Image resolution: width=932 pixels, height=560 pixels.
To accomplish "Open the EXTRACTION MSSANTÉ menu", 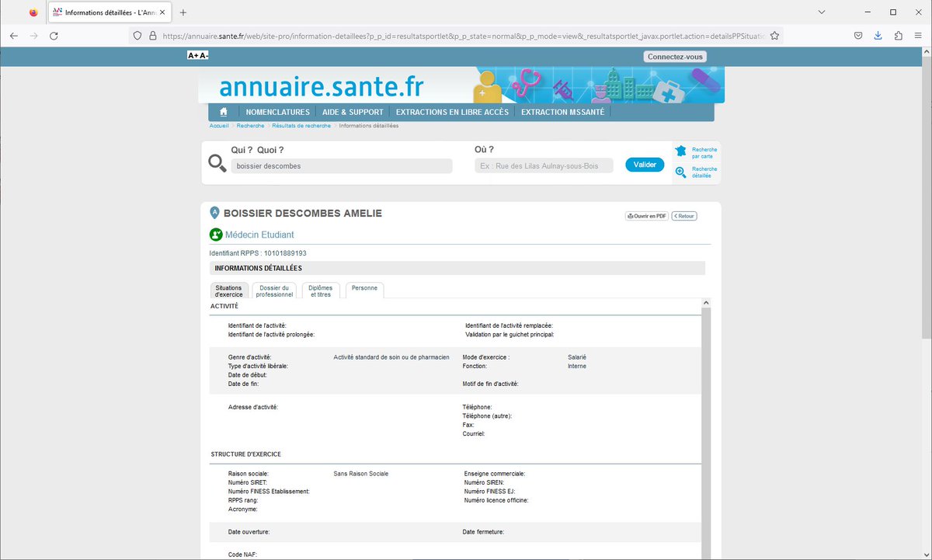I will [x=562, y=112].
